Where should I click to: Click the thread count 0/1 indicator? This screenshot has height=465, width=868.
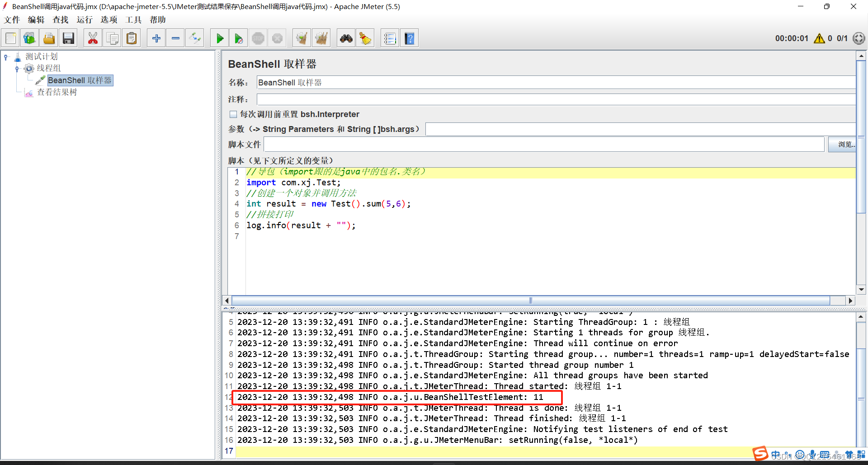(842, 38)
